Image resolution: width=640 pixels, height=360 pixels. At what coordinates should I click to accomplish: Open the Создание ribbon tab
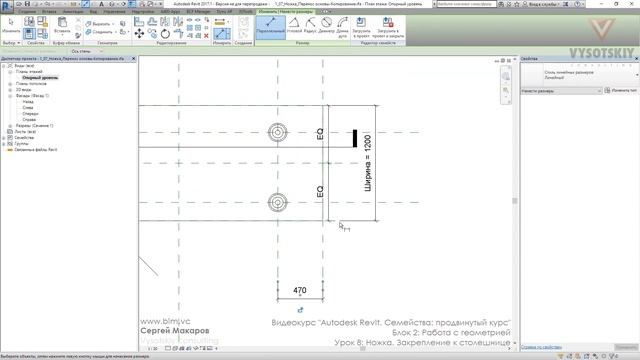[x=27, y=12]
